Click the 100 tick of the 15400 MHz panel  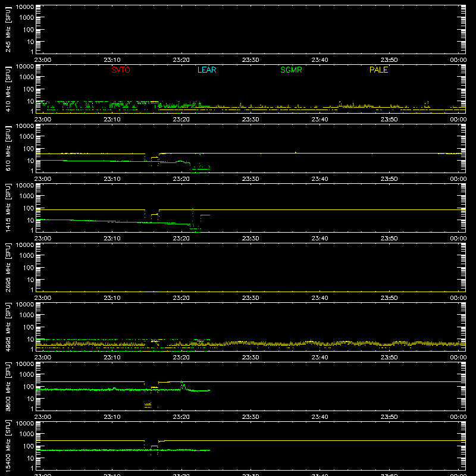click(29, 446)
